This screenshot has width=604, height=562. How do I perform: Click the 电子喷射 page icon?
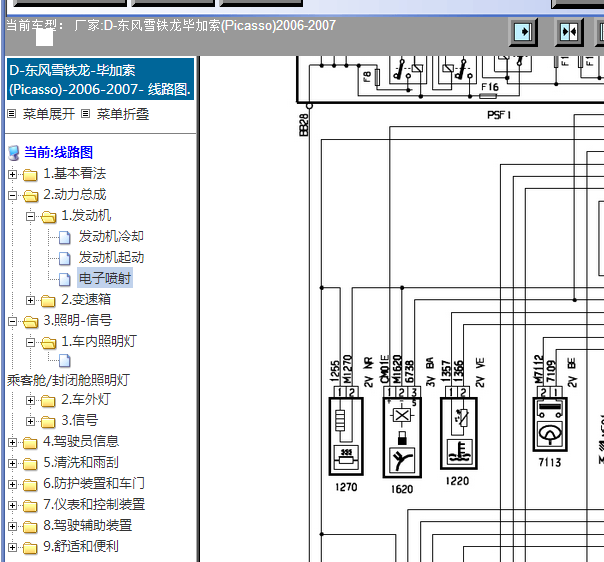pyautogui.click(x=64, y=279)
